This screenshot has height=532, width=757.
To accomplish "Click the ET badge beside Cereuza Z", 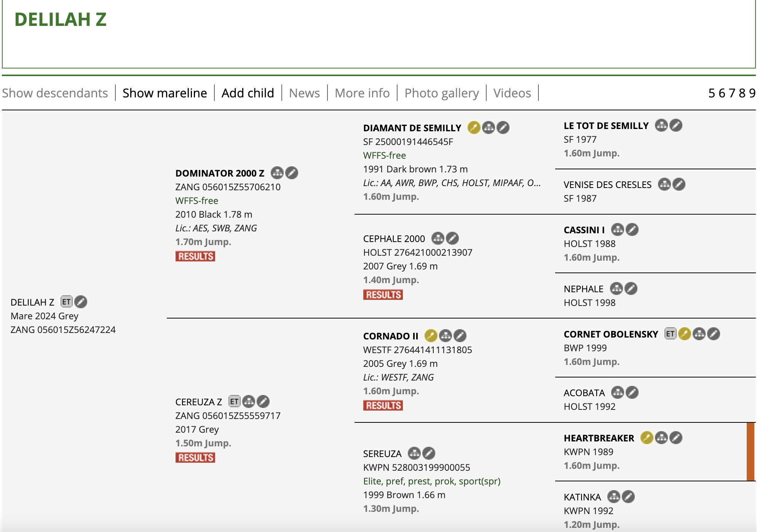I will (x=234, y=401).
